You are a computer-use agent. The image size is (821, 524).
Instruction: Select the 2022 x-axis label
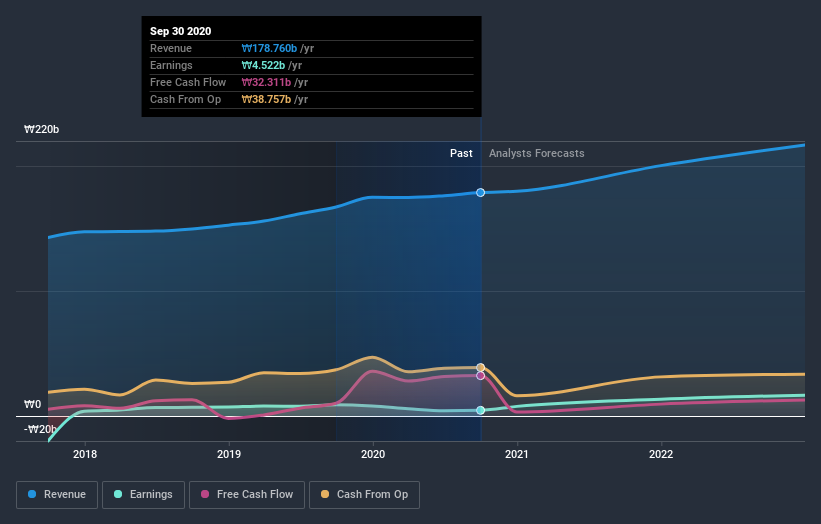tap(661, 454)
